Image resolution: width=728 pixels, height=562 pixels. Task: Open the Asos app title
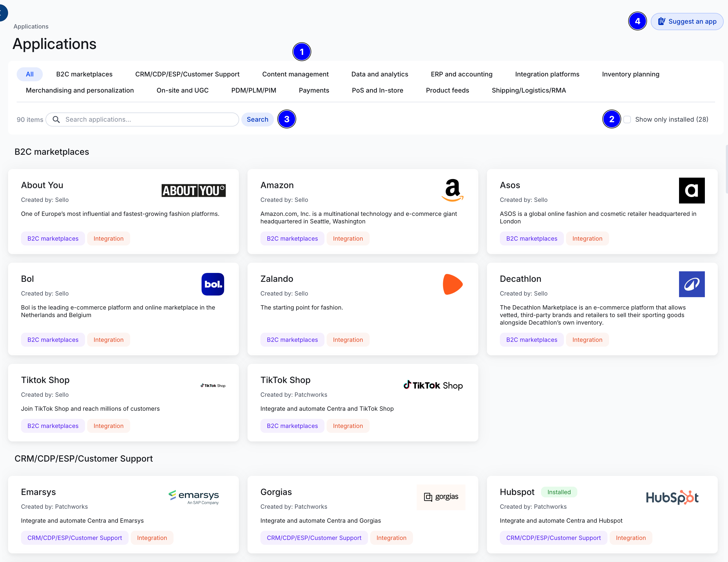click(510, 185)
